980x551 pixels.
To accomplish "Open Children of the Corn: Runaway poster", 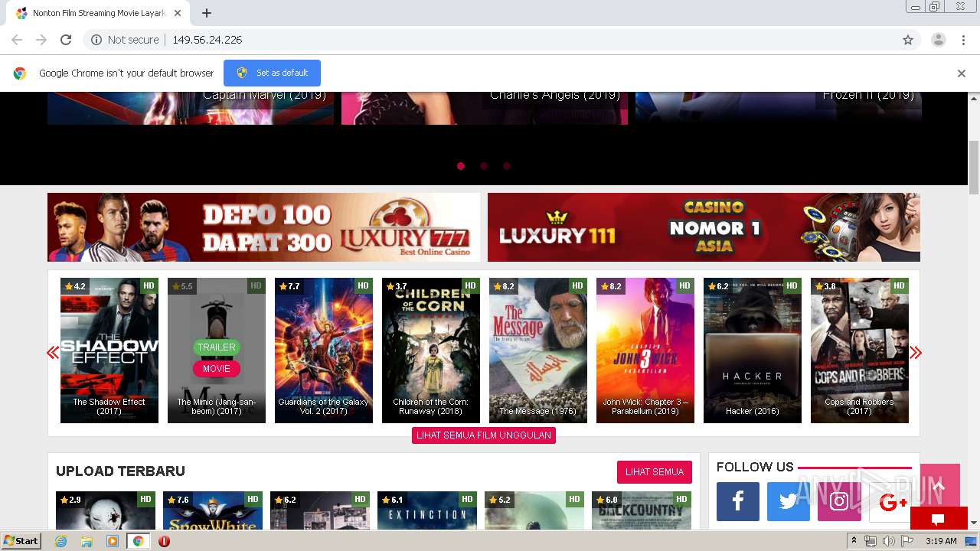I will click(x=431, y=350).
